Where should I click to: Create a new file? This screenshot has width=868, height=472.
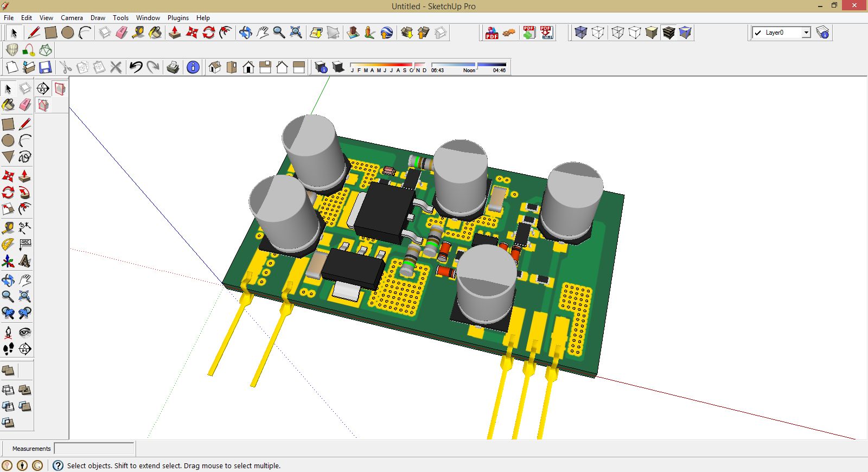(x=12, y=67)
